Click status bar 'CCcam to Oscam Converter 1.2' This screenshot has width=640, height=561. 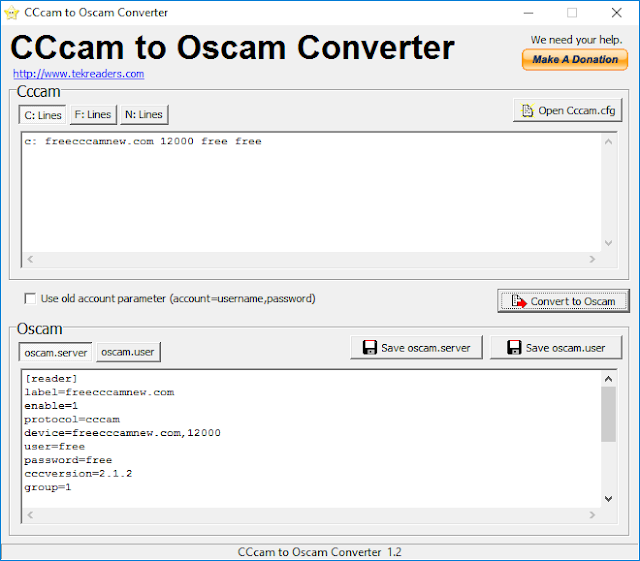tap(320, 552)
